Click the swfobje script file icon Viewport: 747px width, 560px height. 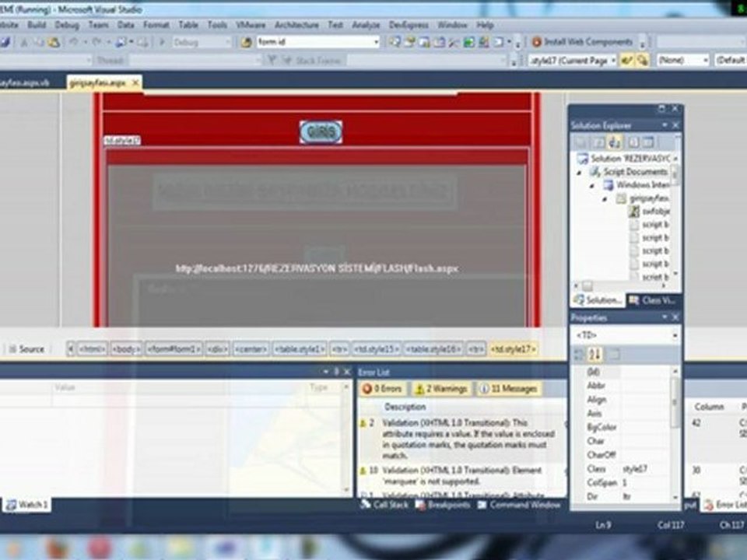633,211
